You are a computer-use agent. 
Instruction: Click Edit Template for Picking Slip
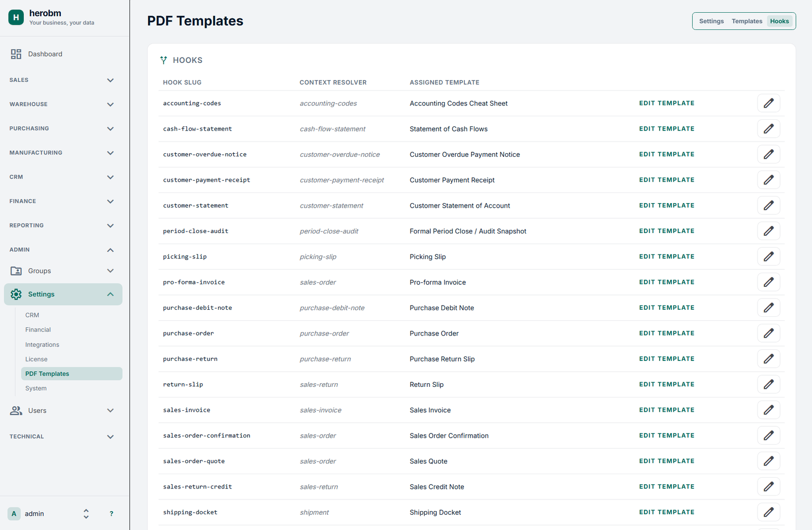[667, 256]
